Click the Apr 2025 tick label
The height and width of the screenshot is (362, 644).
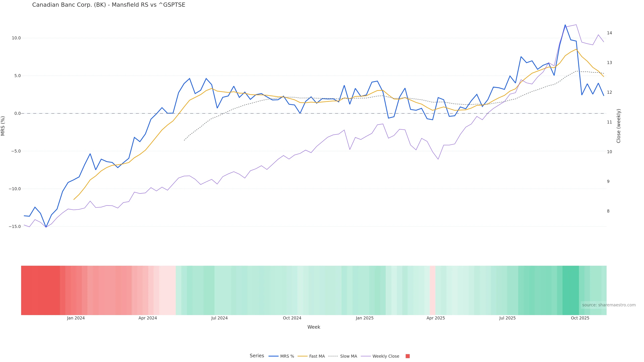436,318
